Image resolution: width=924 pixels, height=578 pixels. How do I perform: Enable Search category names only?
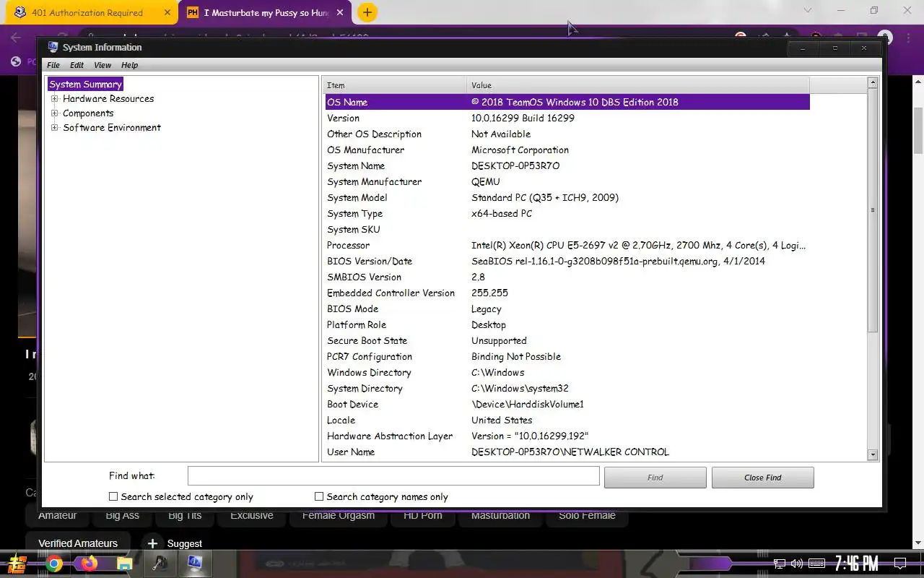point(319,496)
